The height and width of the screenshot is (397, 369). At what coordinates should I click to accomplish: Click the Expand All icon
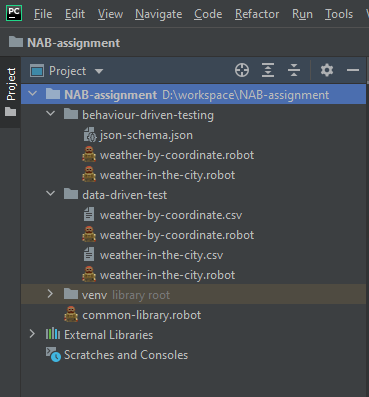click(268, 70)
